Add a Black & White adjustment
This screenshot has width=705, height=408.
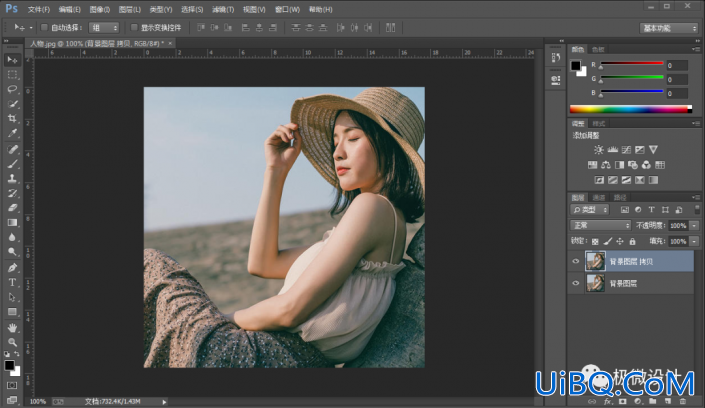click(619, 165)
